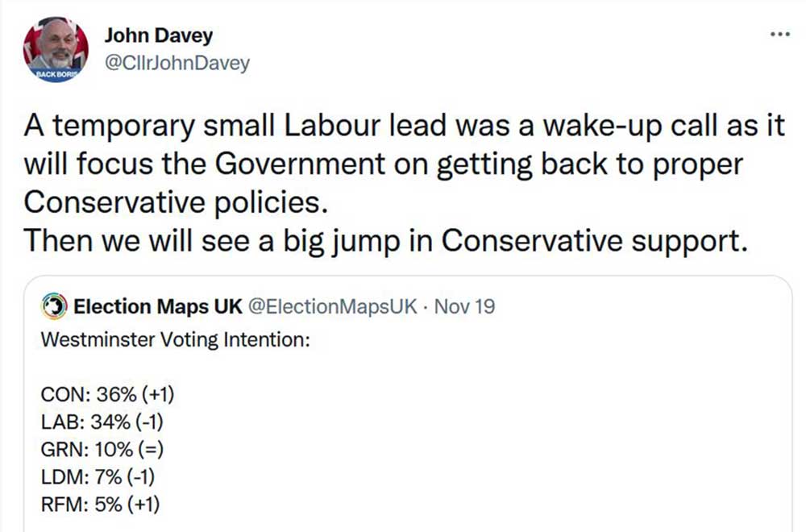The width and height of the screenshot is (806, 532).
Task: Click the 'LAB: 34% (-1)' line
Action: coord(104,422)
